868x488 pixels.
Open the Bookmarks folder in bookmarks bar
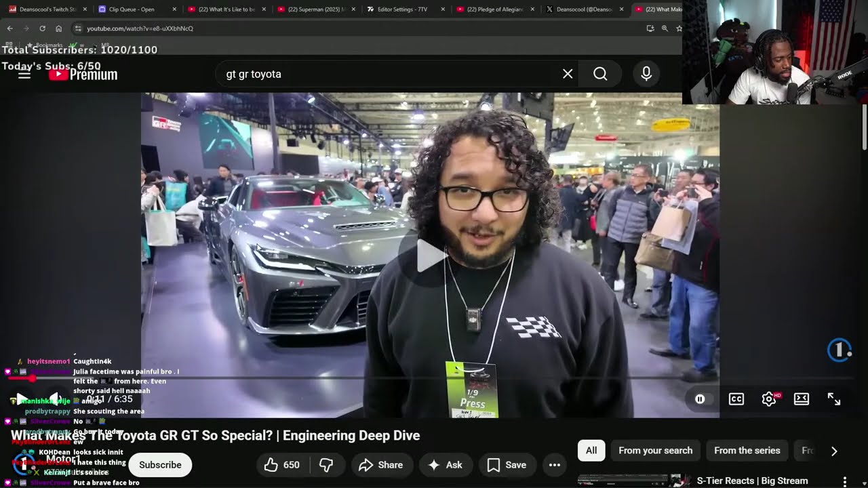pos(44,45)
